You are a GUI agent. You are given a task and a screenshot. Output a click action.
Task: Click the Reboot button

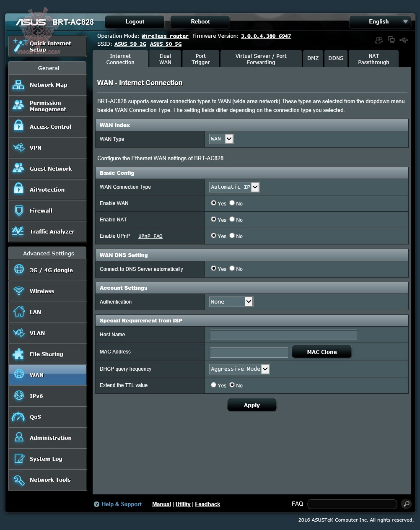(200, 22)
